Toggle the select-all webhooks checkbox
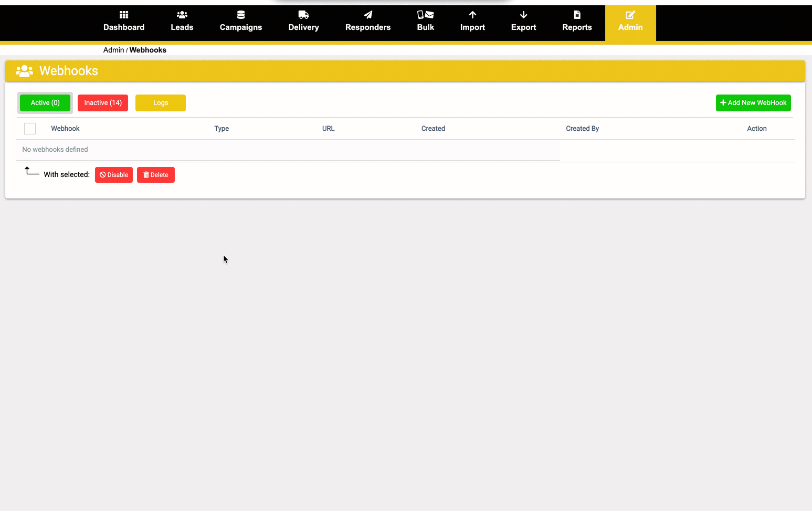Screen dimensions: 812x511 pyautogui.click(x=30, y=129)
